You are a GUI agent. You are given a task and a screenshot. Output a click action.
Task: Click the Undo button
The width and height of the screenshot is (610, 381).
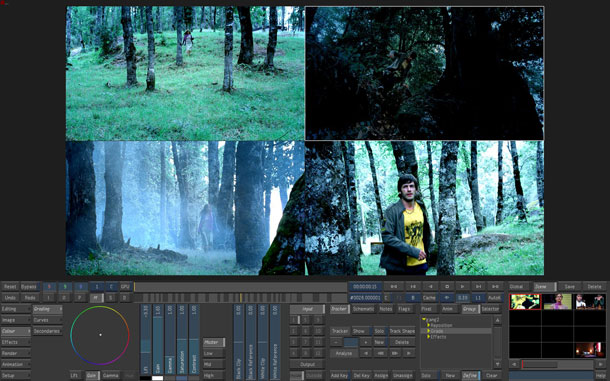(x=10, y=298)
